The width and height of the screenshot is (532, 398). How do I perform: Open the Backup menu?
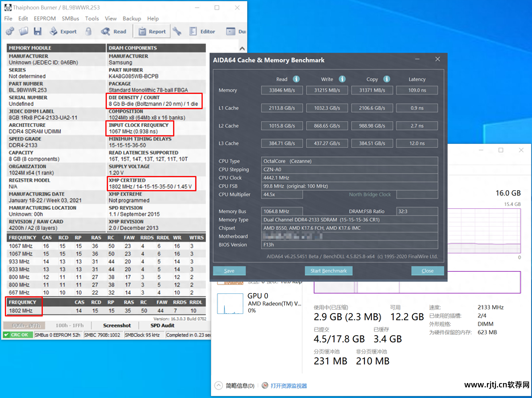132,18
